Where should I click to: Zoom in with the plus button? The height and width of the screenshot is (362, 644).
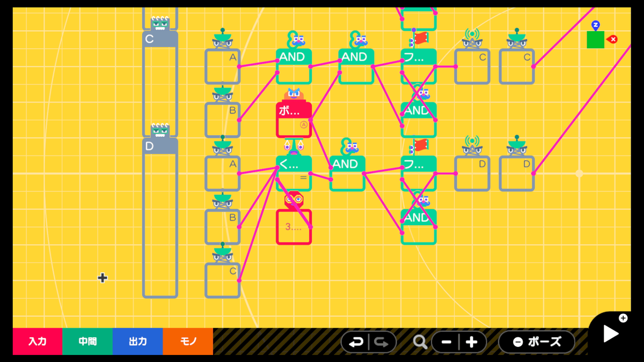tap(472, 342)
